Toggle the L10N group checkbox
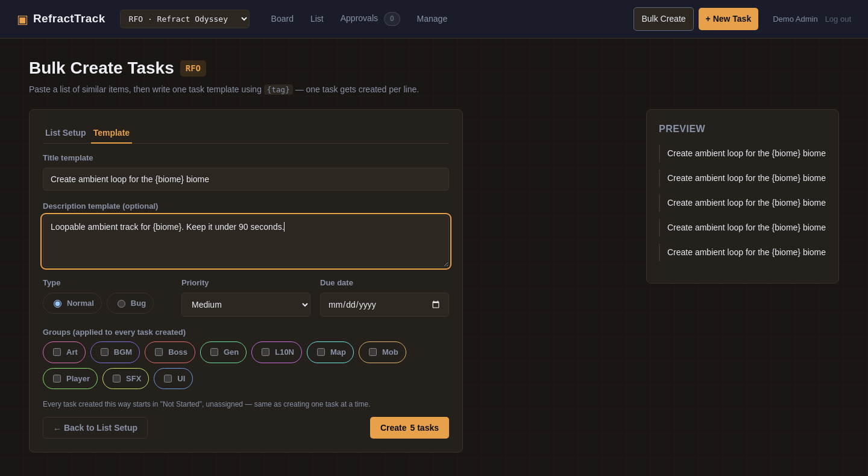This screenshot has width=868, height=476. [x=265, y=352]
